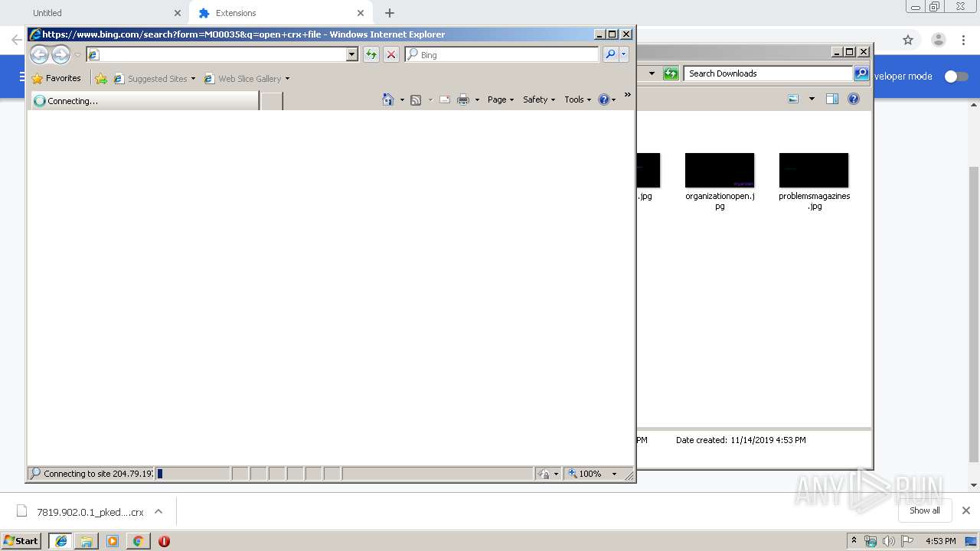
Task: Open the address bar history dropdown
Action: click(x=352, y=54)
